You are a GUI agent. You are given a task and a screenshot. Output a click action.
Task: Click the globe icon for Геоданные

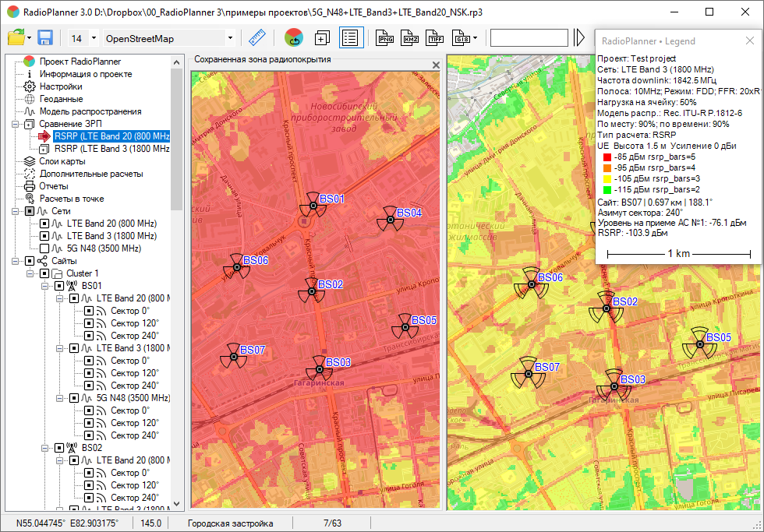point(30,99)
